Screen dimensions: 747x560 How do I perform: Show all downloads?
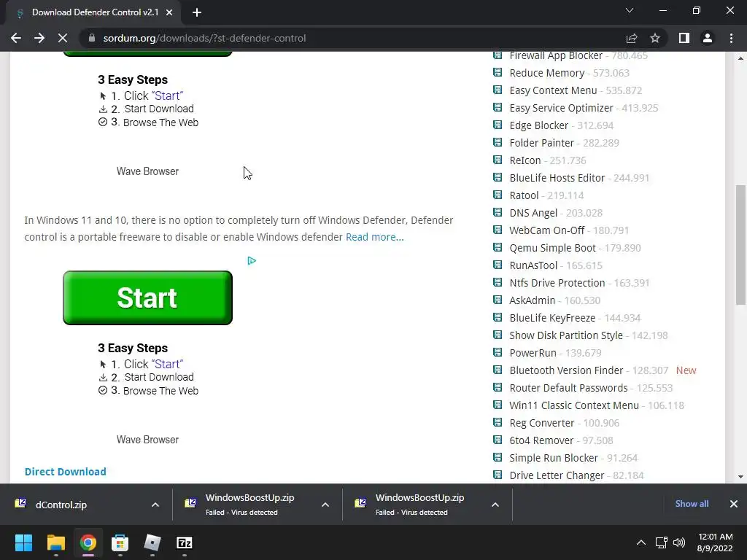coord(692,504)
